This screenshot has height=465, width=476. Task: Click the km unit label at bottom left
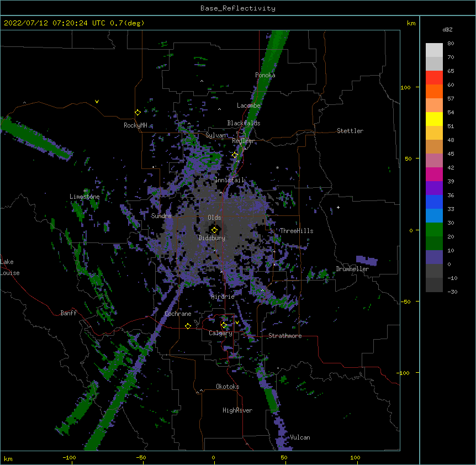pos(8,458)
